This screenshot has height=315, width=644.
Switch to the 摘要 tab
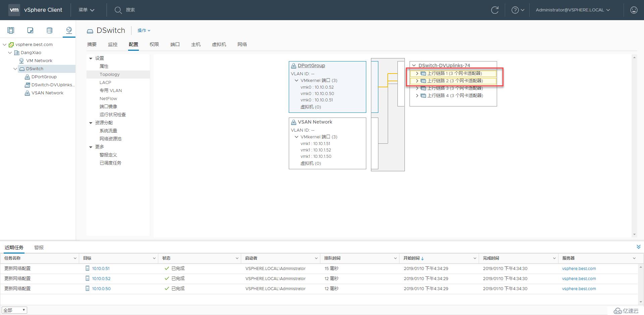[x=92, y=44]
